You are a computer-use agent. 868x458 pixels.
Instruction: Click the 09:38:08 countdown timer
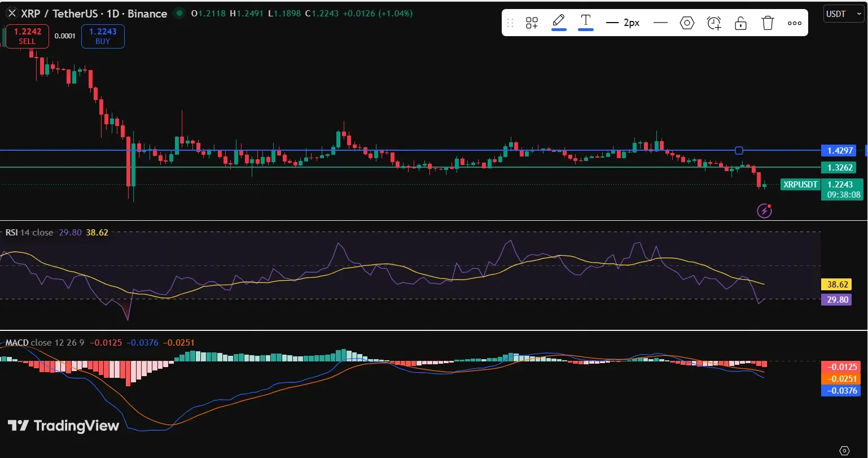point(843,195)
